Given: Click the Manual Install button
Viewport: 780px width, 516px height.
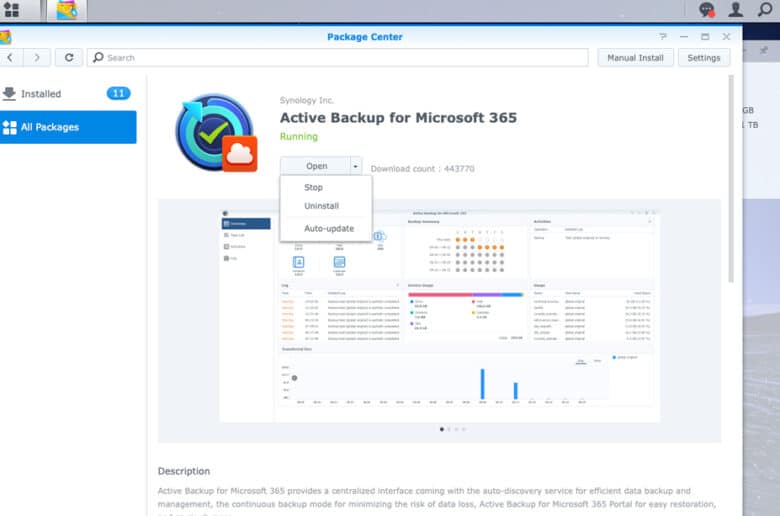Looking at the screenshot, I should [635, 58].
